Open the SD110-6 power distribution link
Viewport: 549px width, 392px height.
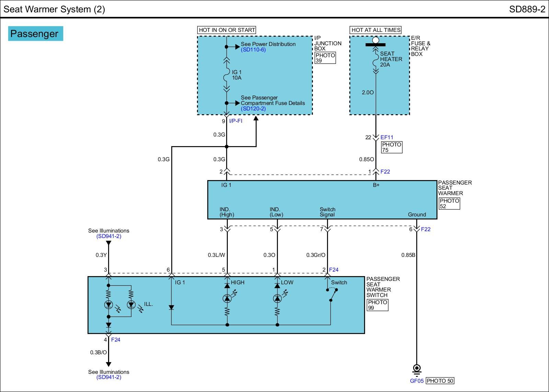(x=253, y=50)
